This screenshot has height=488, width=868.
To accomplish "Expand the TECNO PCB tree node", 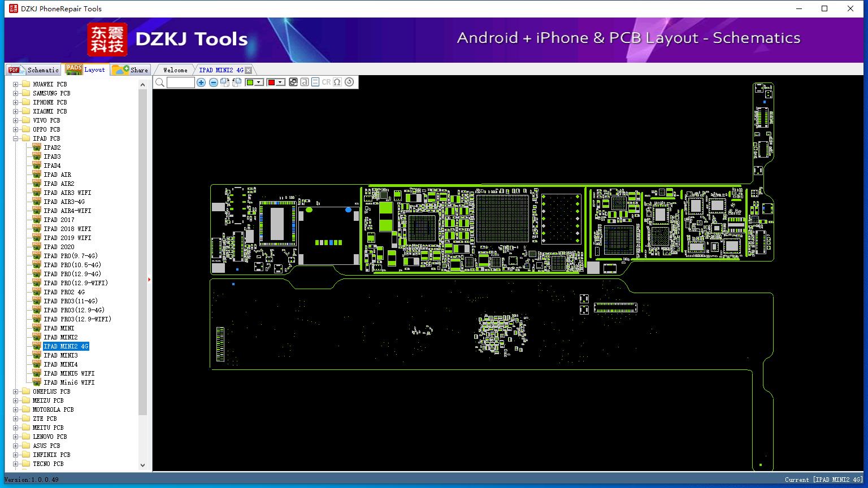I will tap(16, 464).
